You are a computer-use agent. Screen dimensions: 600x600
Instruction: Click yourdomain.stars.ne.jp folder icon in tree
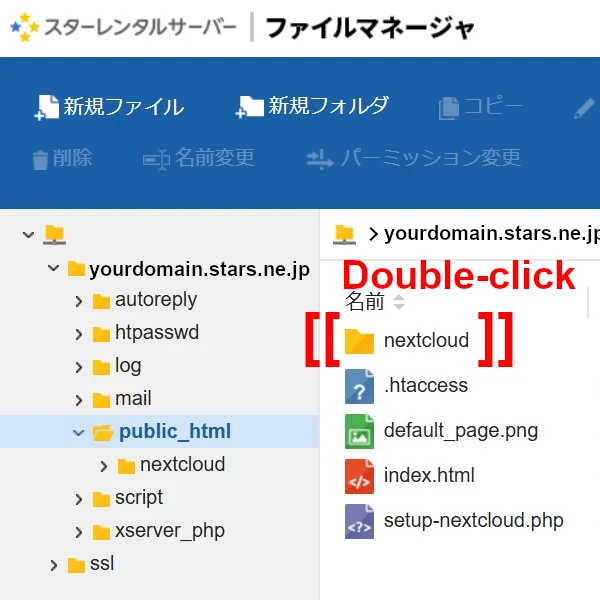coord(76,269)
